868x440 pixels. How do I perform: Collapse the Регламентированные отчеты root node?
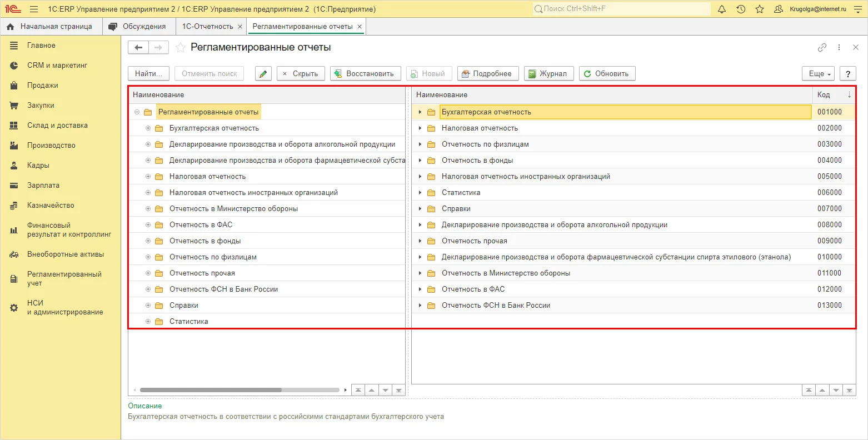tap(137, 112)
